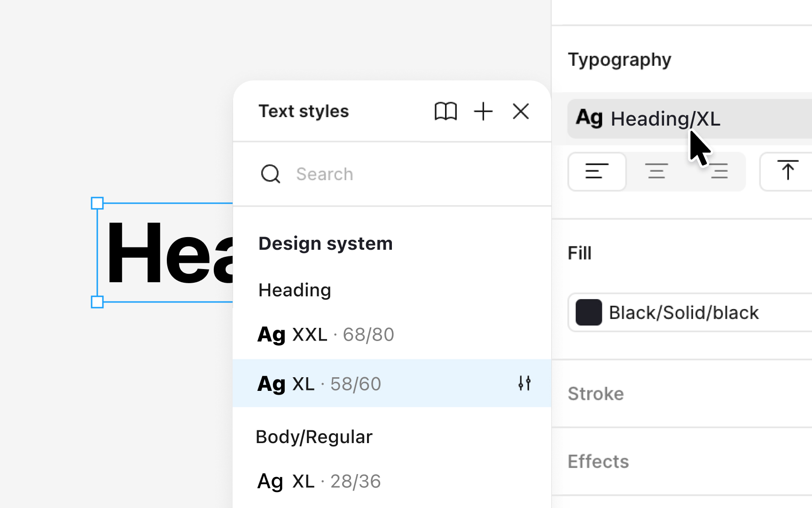Image resolution: width=812 pixels, height=508 pixels.
Task: Set text alignment to left
Action: pos(597,171)
